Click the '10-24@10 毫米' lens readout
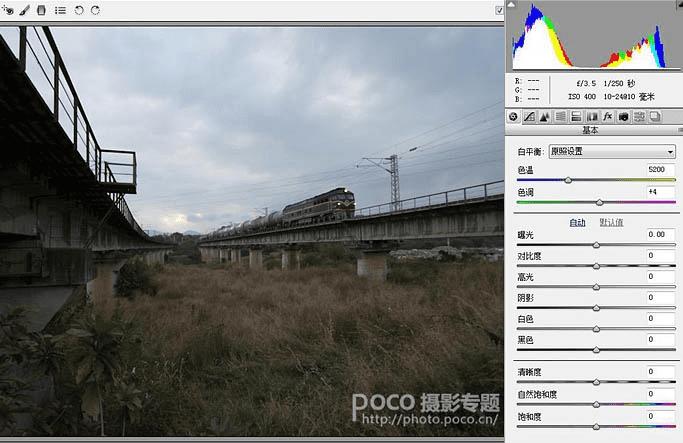Viewport: 683px width, 443px height. pos(629,96)
